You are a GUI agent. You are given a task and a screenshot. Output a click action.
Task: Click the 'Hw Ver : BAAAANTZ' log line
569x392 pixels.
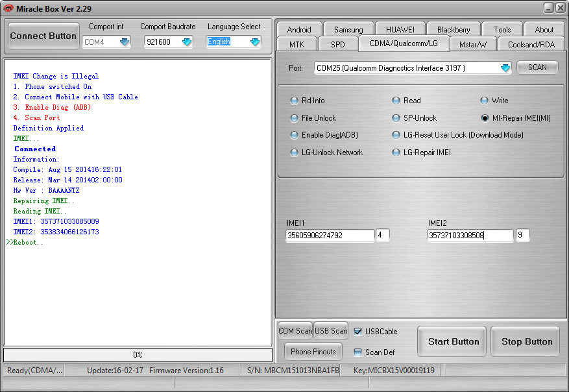(46, 190)
